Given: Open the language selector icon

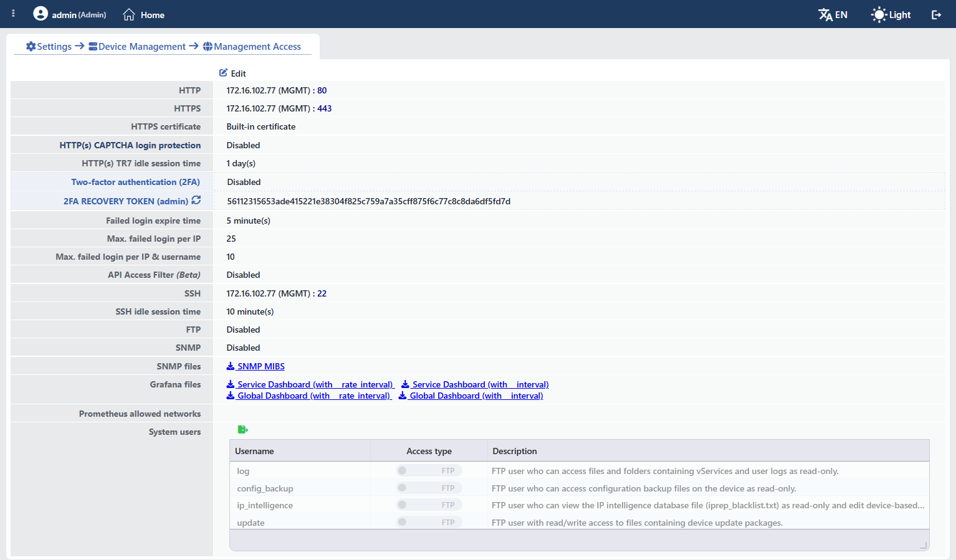Looking at the screenshot, I should click(x=825, y=14).
